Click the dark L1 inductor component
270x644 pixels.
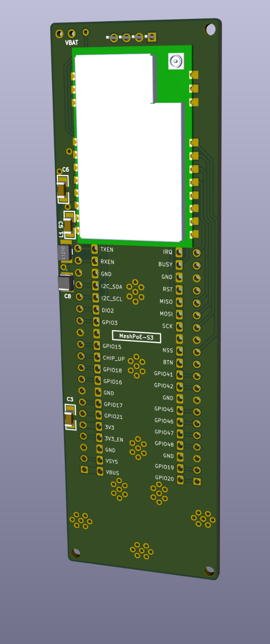click(64, 253)
